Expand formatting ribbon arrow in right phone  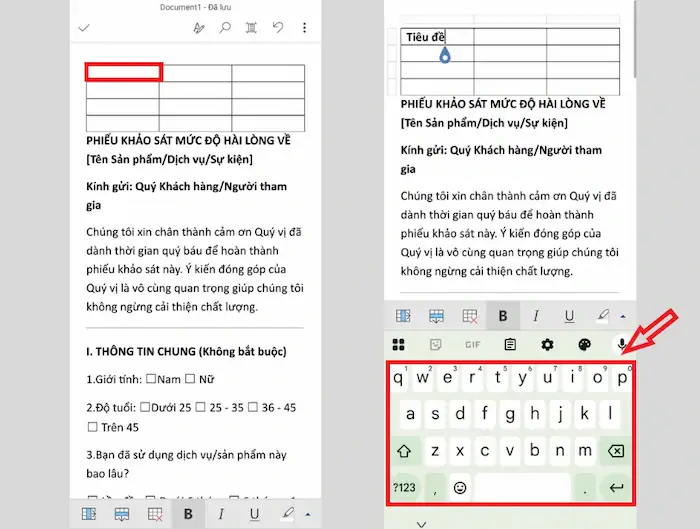tap(623, 317)
